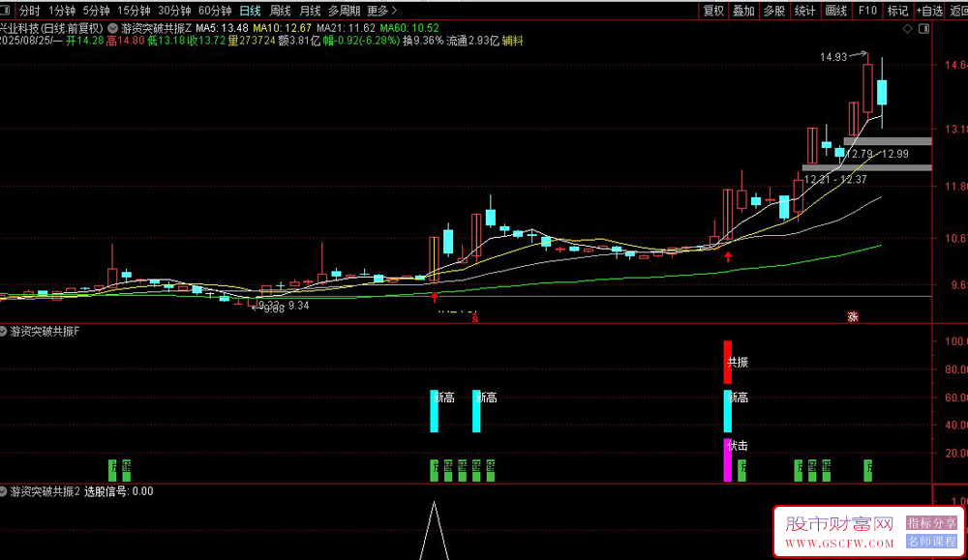Click the magenta 伏击 signal bar
This screenshot has width=968, height=560.
(728, 460)
